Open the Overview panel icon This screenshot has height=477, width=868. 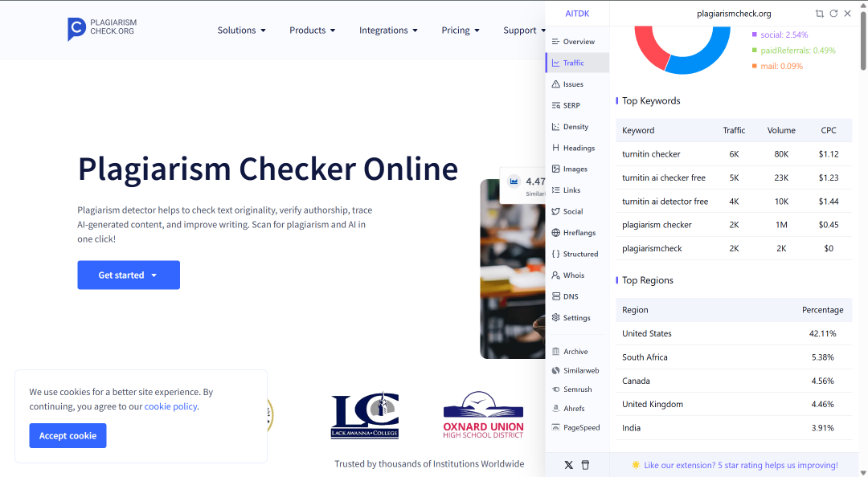(x=555, y=42)
